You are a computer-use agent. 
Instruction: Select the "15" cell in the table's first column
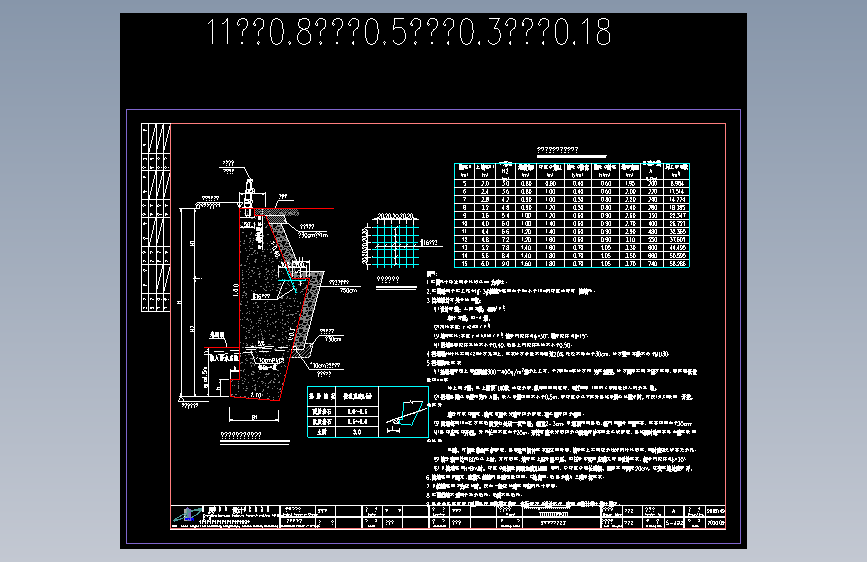(x=464, y=264)
